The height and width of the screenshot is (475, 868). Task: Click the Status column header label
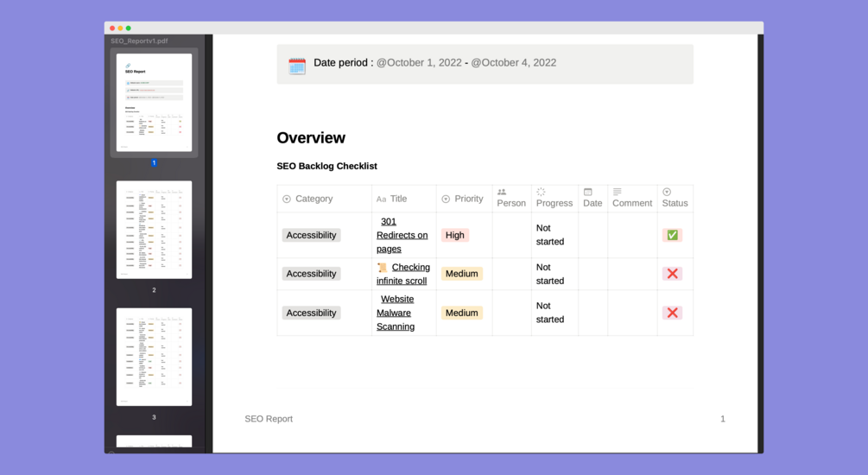pyautogui.click(x=675, y=203)
